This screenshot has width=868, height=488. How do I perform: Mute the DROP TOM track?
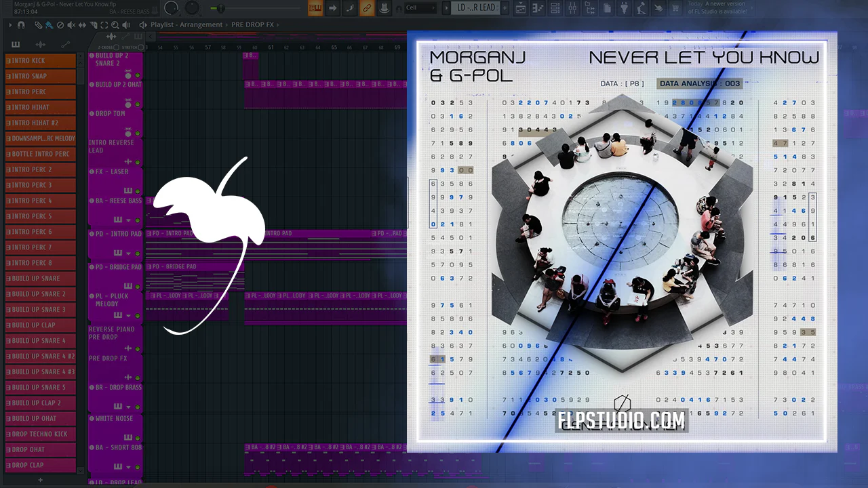(x=138, y=133)
